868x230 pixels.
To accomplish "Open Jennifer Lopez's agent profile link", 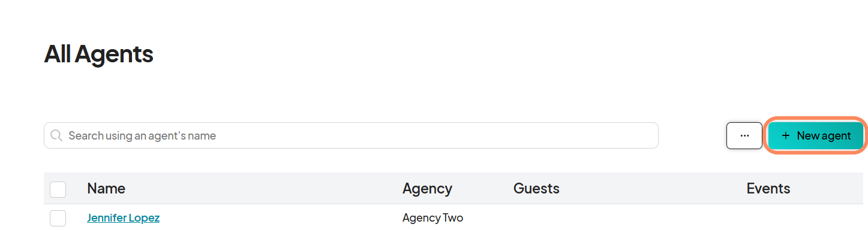I will (123, 218).
